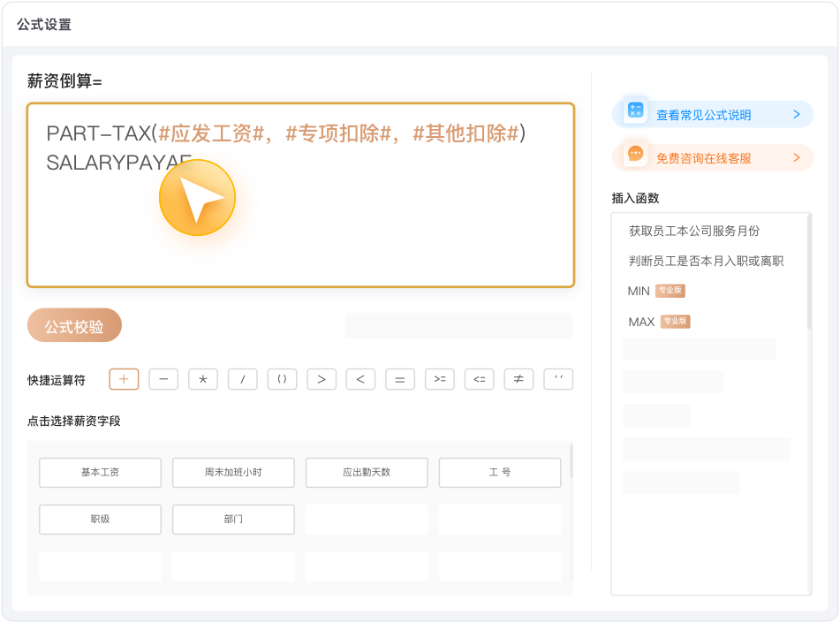Select the 职级 salary field
840x623 pixels.
coord(100,519)
